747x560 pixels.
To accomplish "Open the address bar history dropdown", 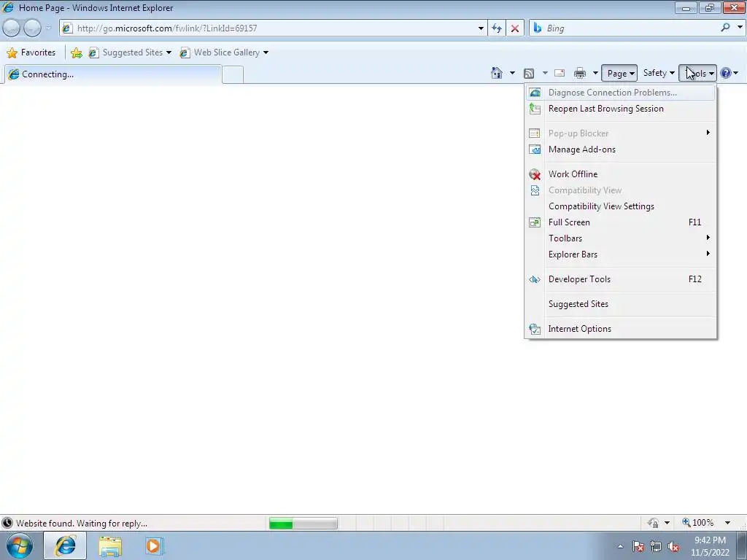I will pyautogui.click(x=481, y=28).
